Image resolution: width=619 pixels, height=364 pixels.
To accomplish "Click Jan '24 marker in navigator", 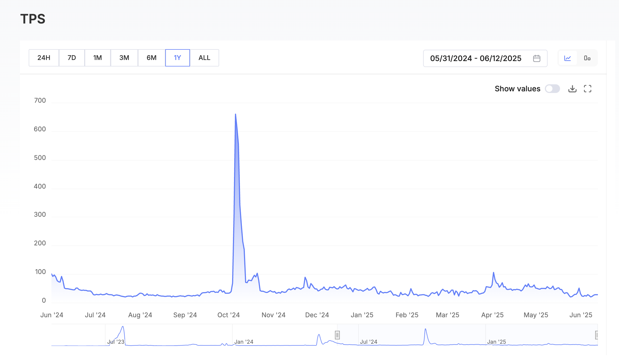I will [243, 342].
